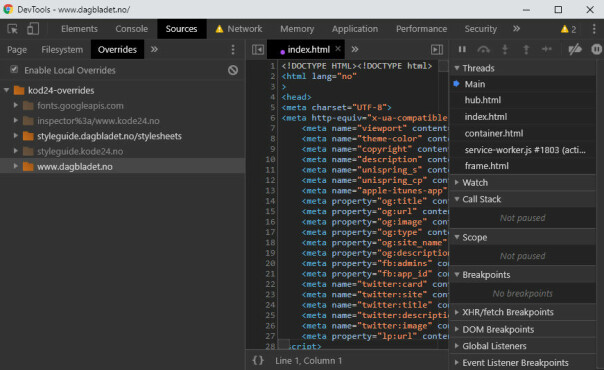Open the Network tab

[x=239, y=29]
